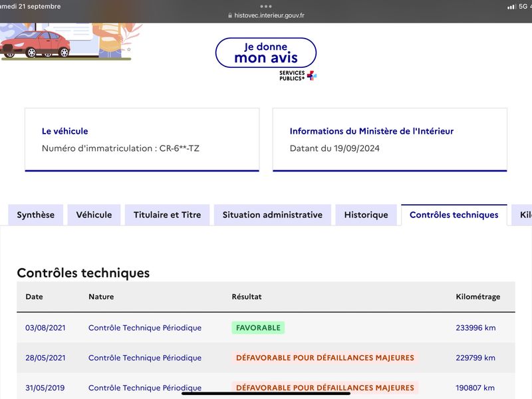Switch to the Synthèse tab
Screen dimensions: 532x399
pos(36,215)
